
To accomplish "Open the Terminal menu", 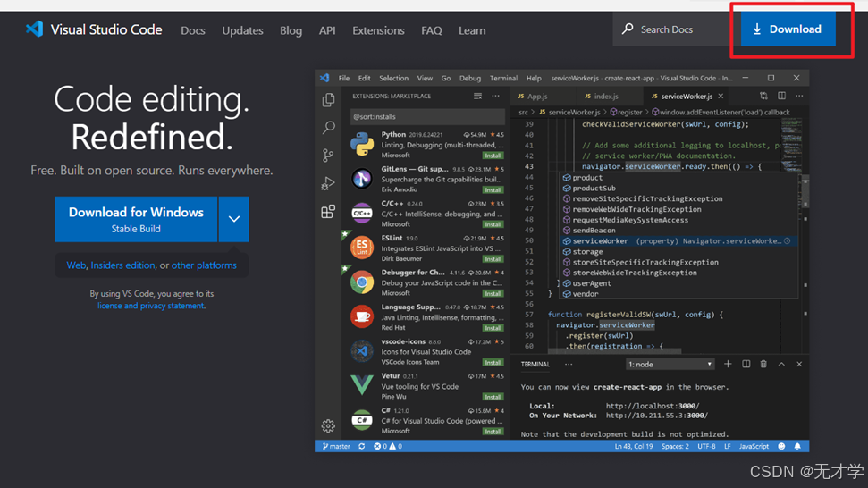I will tap(503, 78).
